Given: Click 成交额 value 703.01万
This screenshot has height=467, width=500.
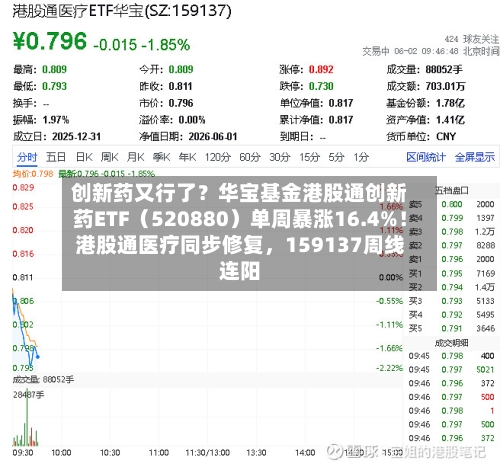Looking at the screenshot, I should point(445,86).
